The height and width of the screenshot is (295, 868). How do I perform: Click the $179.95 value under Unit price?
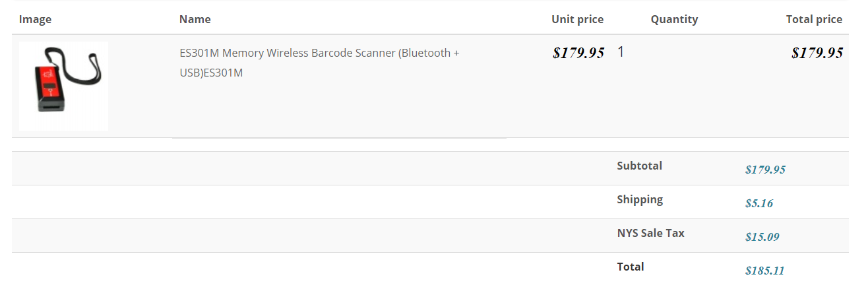578,53
